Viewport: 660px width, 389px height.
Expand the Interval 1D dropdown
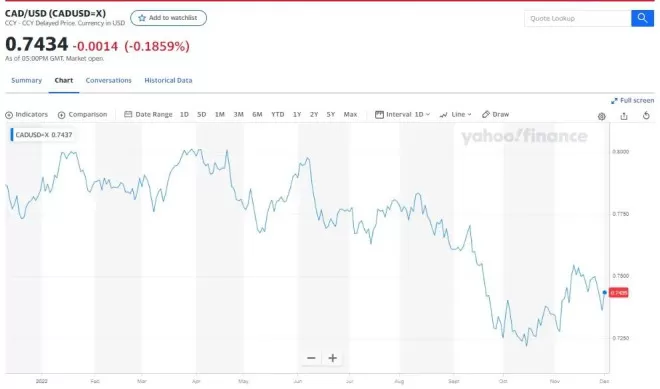click(x=402, y=115)
